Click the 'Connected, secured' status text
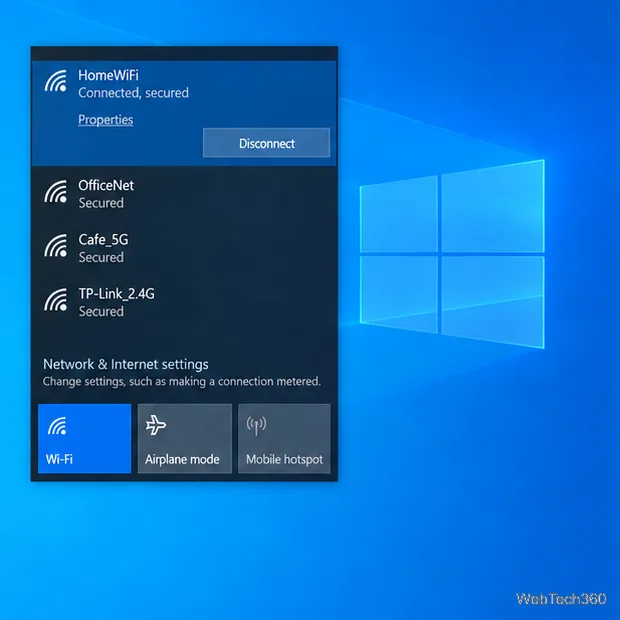This screenshot has width=620, height=620. pos(133,93)
